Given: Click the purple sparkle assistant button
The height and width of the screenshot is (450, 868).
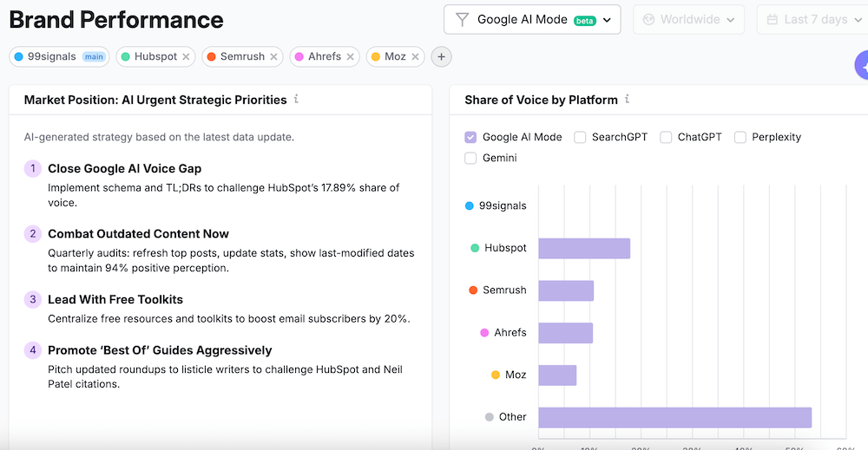Looking at the screenshot, I should pyautogui.click(x=862, y=65).
